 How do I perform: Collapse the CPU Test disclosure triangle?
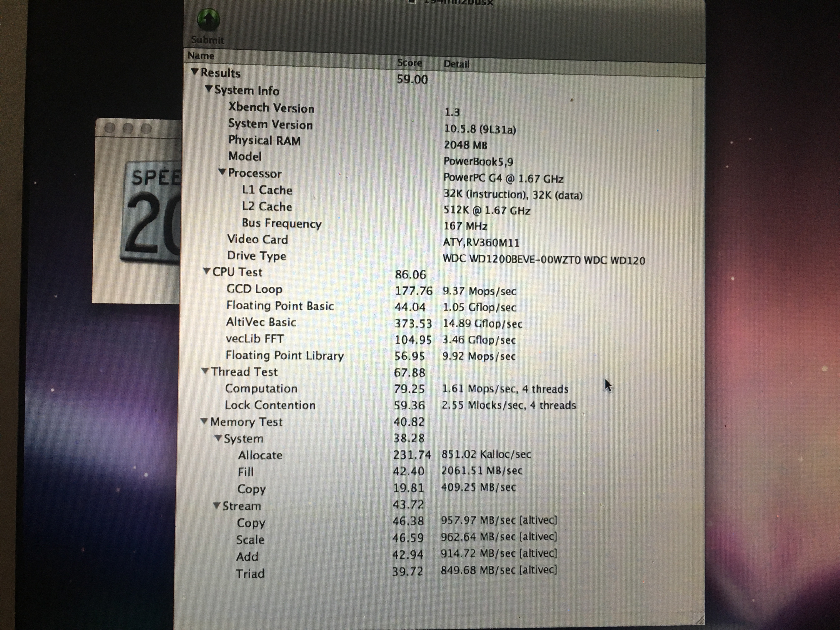point(207,271)
